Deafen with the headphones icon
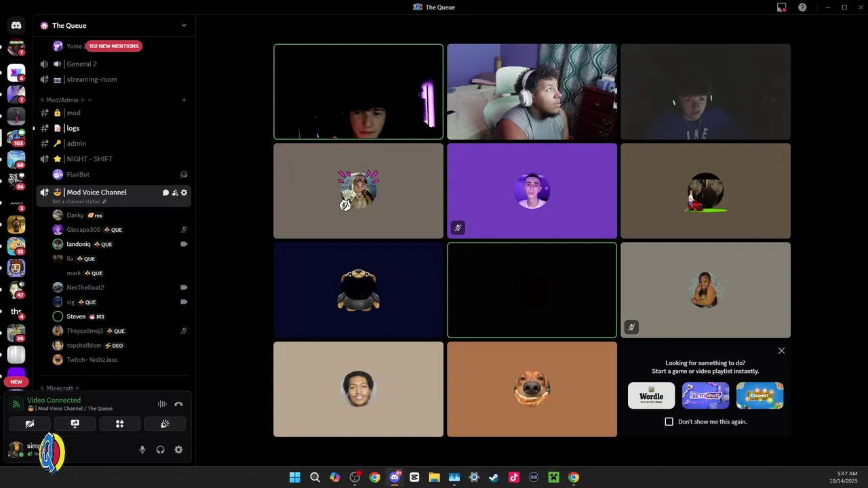This screenshot has height=488, width=868. [161, 449]
